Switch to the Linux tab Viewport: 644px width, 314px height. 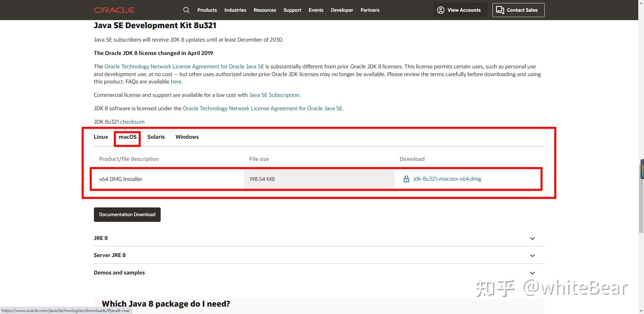pyautogui.click(x=101, y=137)
